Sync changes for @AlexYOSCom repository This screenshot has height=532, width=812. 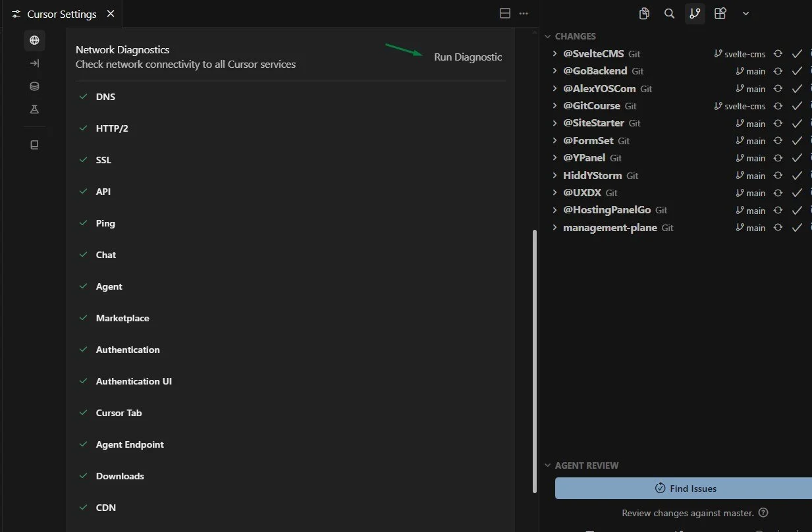[778, 89]
